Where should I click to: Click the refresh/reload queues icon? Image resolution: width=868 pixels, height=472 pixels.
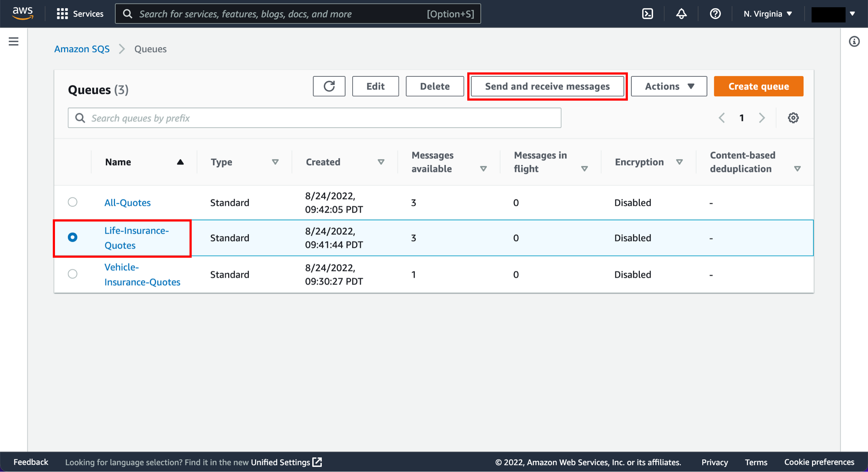pos(330,86)
